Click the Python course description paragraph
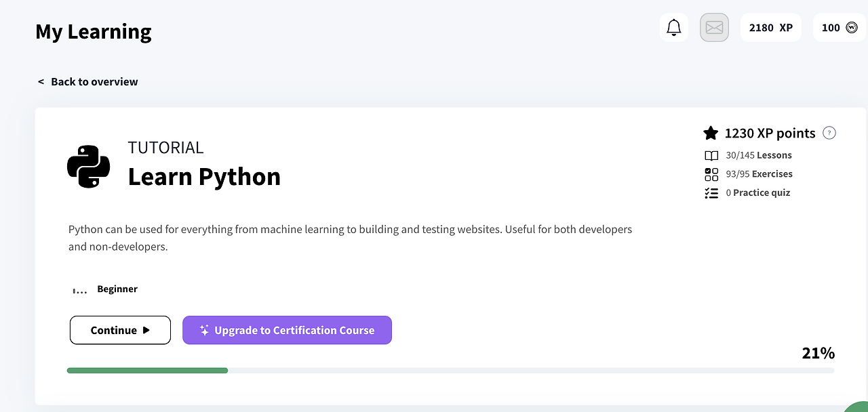The image size is (868, 412). click(350, 238)
